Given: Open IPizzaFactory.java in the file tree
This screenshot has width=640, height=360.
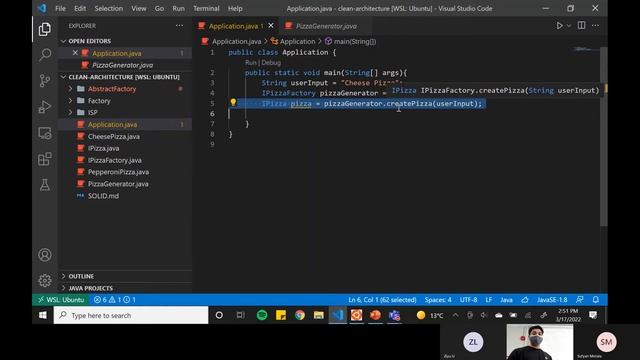Looking at the screenshot, I should click(125, 160).
